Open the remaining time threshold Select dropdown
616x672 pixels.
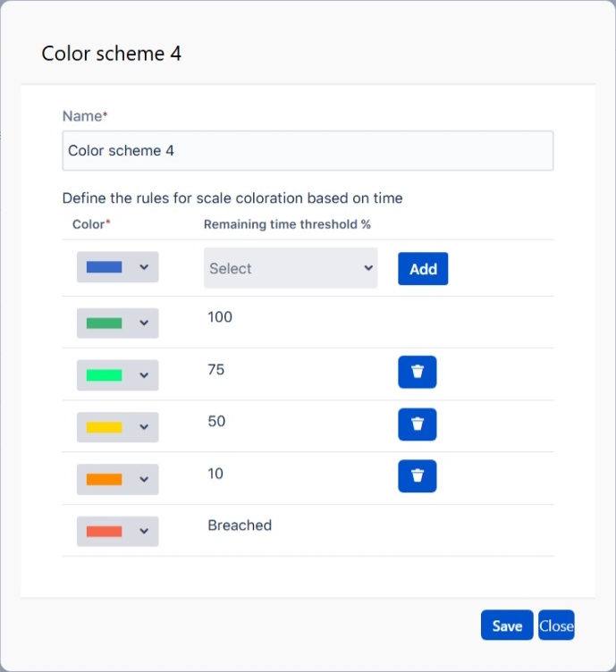291,268
